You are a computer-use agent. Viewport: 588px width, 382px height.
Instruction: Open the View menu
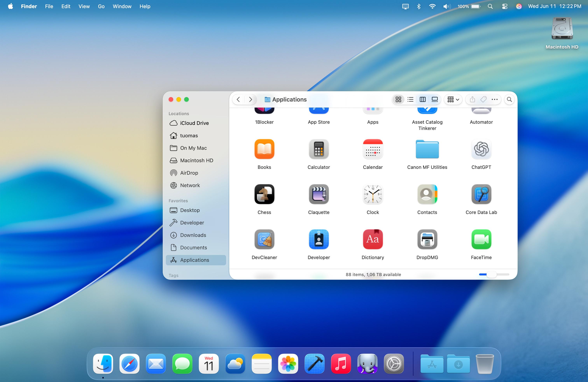(84, 6)
